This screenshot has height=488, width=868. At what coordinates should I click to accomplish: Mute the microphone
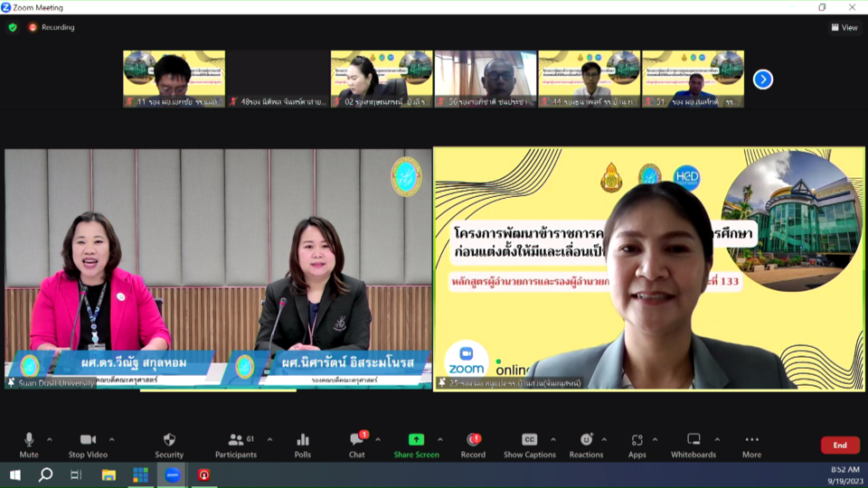click(x=29, y=444)
